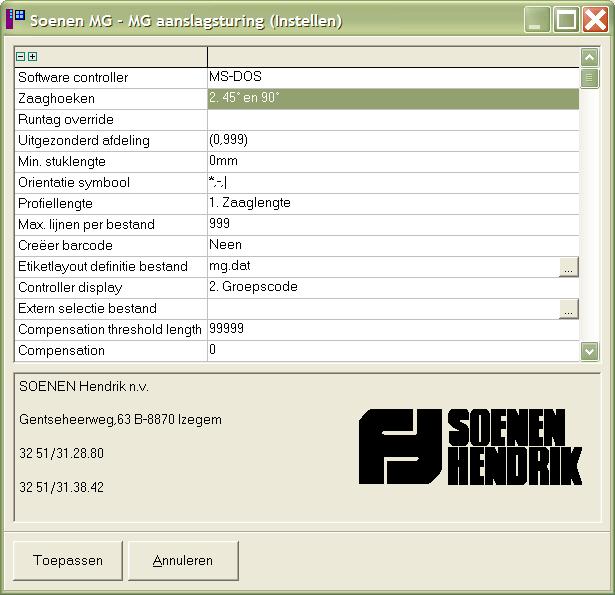615x595 pixels.
Task: Click 'SOENEN Hendrik n.v.' company text
Action: 84,387
